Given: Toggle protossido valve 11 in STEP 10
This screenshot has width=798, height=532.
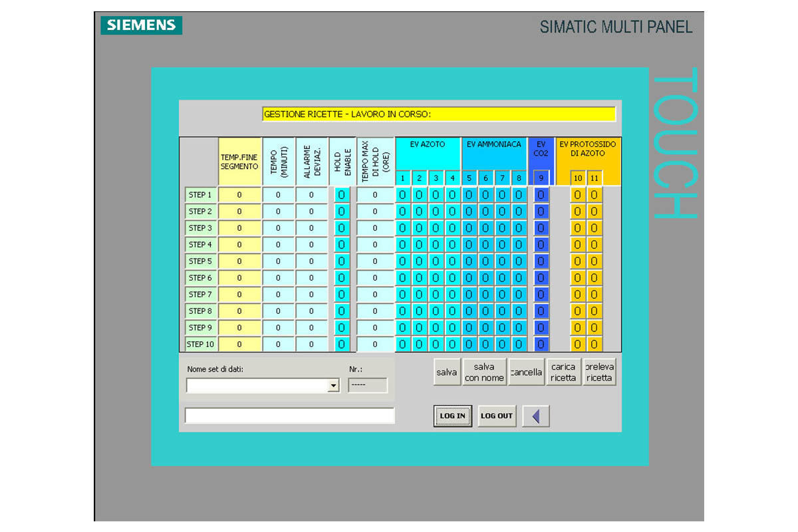Looking at the screenshot, I should pos(594,344).
